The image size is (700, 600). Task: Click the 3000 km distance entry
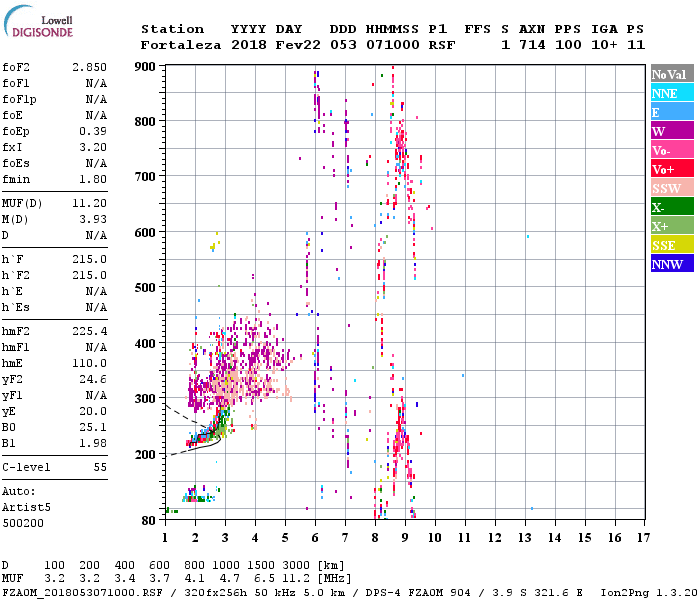pyautogui.click(x=296, y=566)
